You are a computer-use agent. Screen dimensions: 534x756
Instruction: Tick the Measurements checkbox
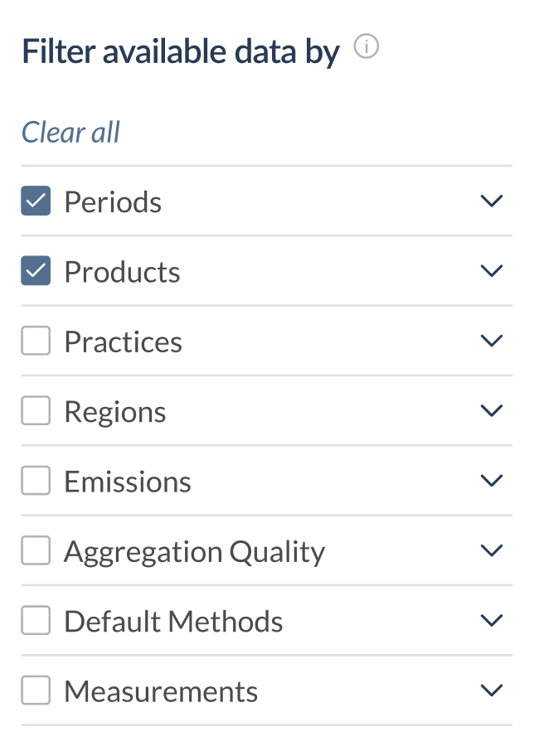[x=36, y=690]
